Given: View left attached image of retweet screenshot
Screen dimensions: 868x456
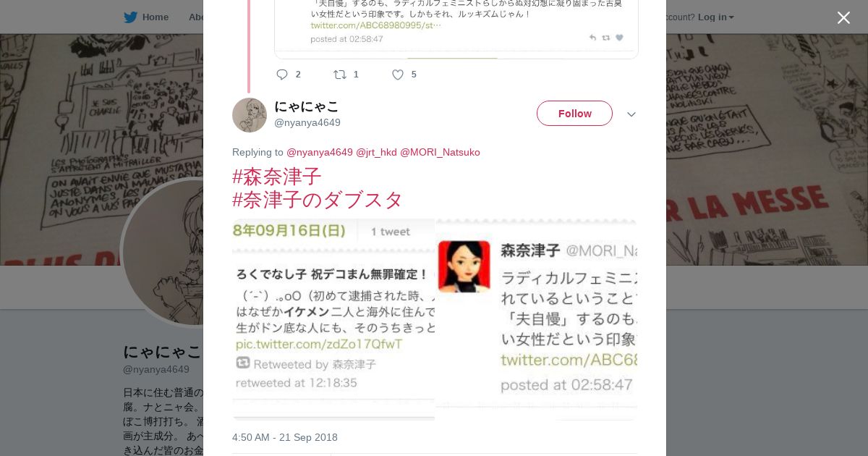Looking at the screenshot, I should click(x=333, y=319).
